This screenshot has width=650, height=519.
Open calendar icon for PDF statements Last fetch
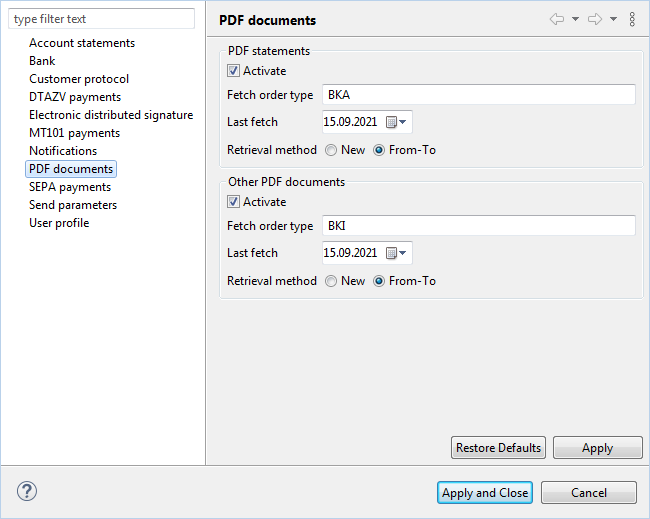point(396,122)
